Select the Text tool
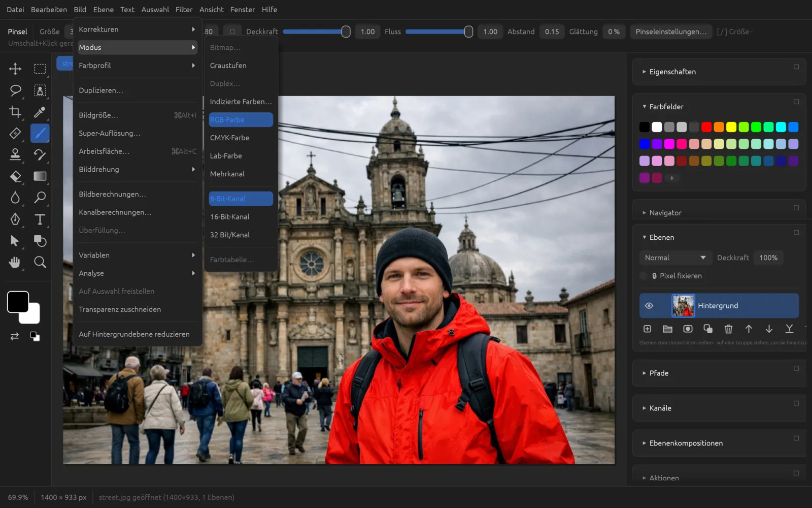Viewport: 812px width, 508px height. (x=40, y=219)
